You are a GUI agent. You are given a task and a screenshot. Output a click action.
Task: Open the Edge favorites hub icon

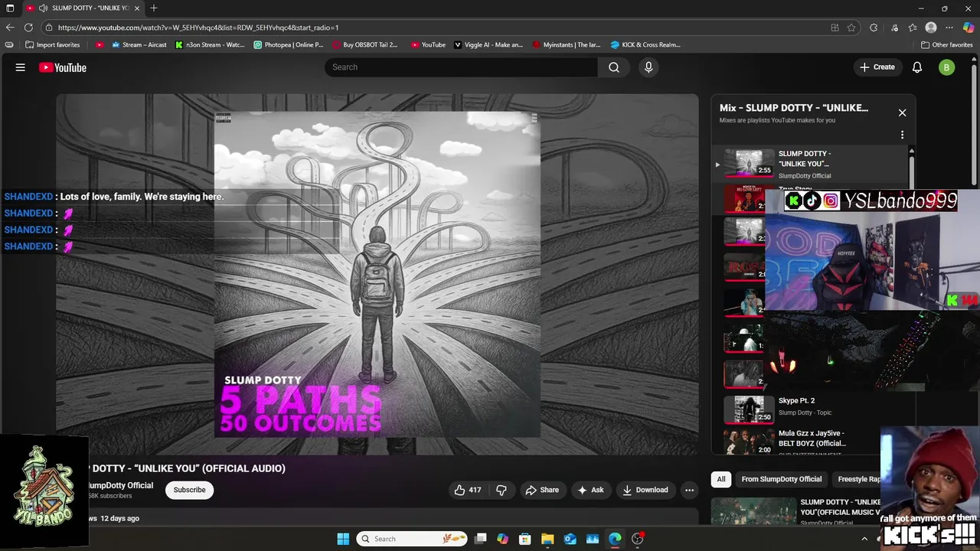coord(913,28)
